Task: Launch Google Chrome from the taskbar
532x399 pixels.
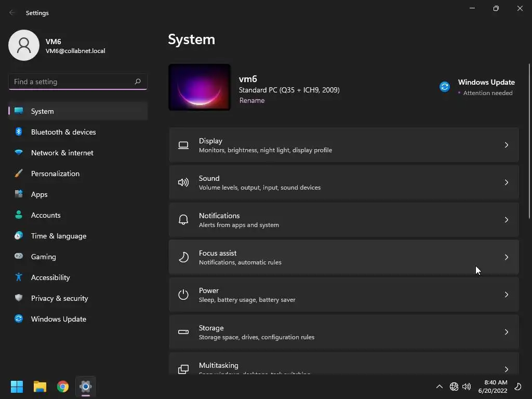Action: point(63,387)
